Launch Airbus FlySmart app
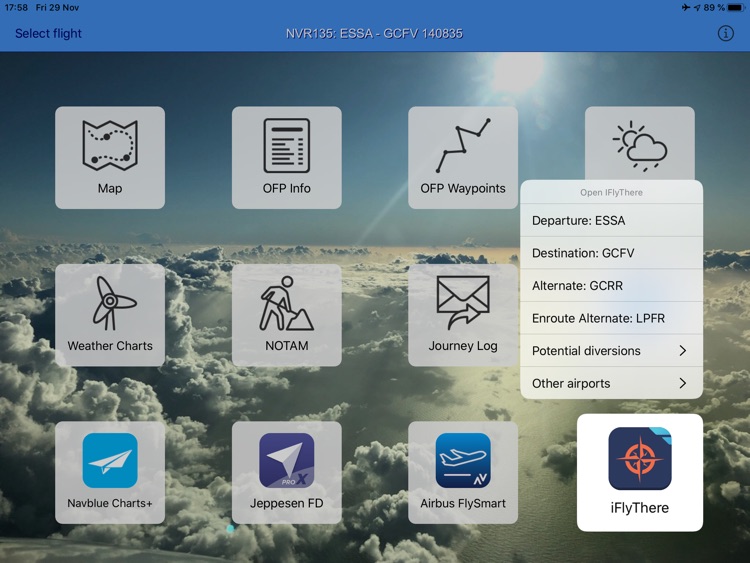The image size is (750, 563). point(463,472)
